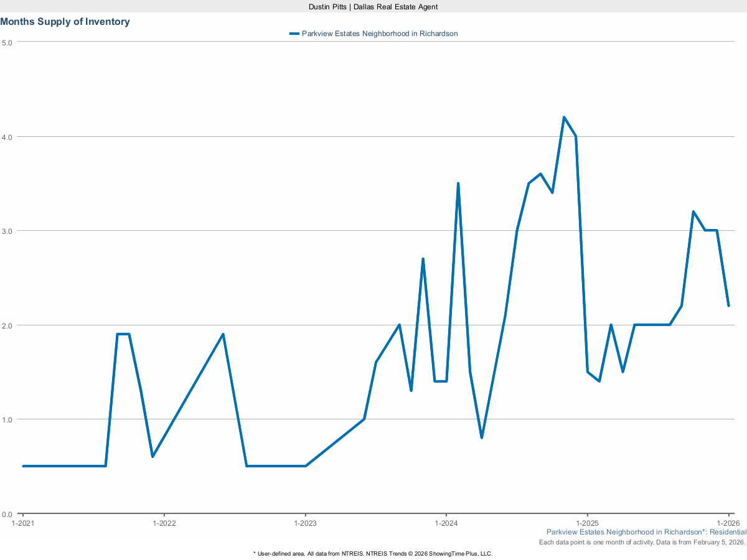747x560 pixels.
Task: Select the flat segment at 0.5 in early 2021
Action: coord(62,465)
